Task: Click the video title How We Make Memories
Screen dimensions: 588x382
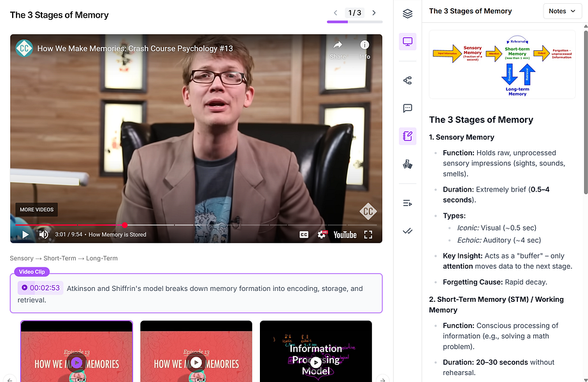Action: click(x=135, y=48)
